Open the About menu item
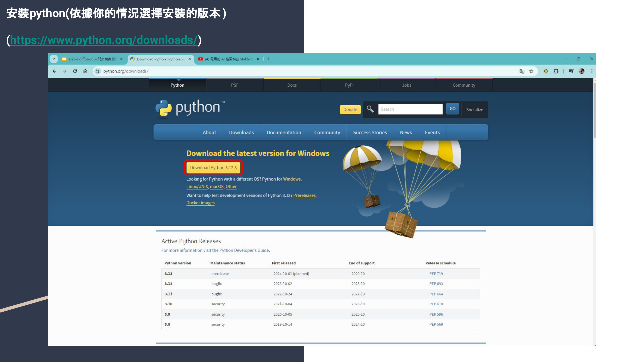This screenshot has width=644, height=362. [209, 132]
